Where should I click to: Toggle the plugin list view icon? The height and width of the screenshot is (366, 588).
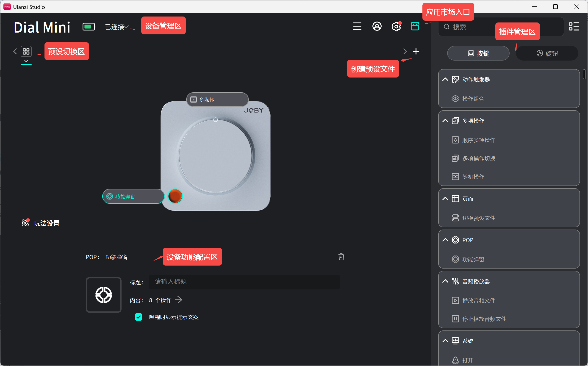point(574,26)
